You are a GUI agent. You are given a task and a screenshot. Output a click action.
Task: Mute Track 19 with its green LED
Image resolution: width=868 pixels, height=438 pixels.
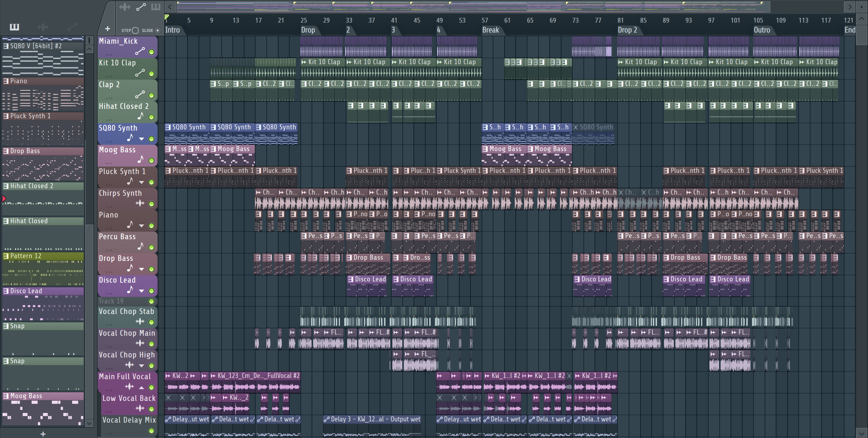click(x=152, y=301)
